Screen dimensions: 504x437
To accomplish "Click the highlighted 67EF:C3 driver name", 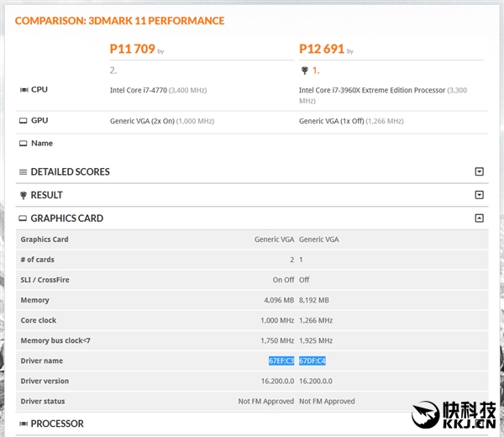I will pos(281,361).
